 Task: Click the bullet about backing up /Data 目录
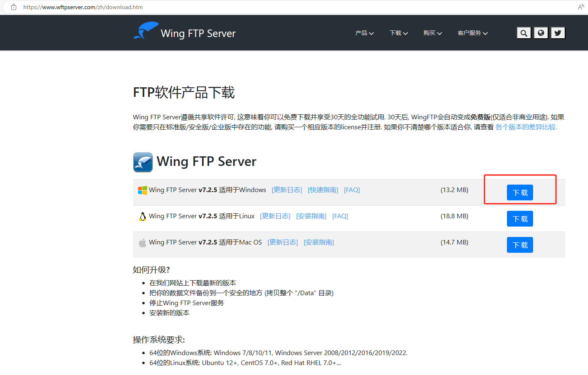242,293
